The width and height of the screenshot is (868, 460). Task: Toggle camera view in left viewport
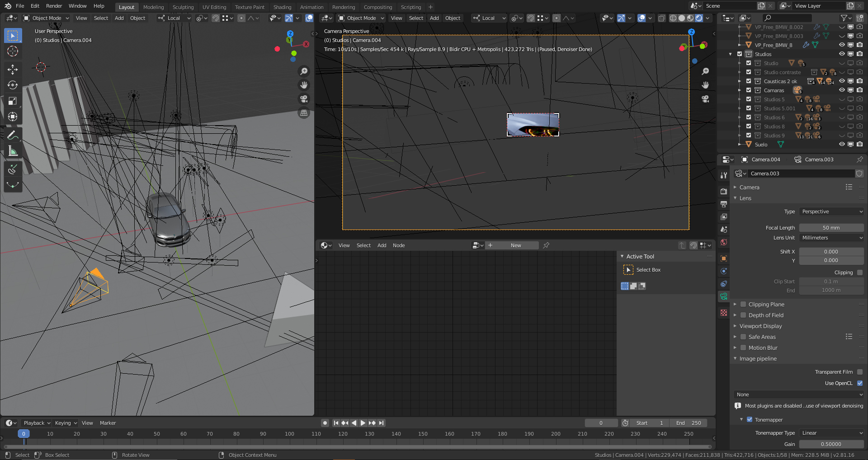tap(304, 99)
